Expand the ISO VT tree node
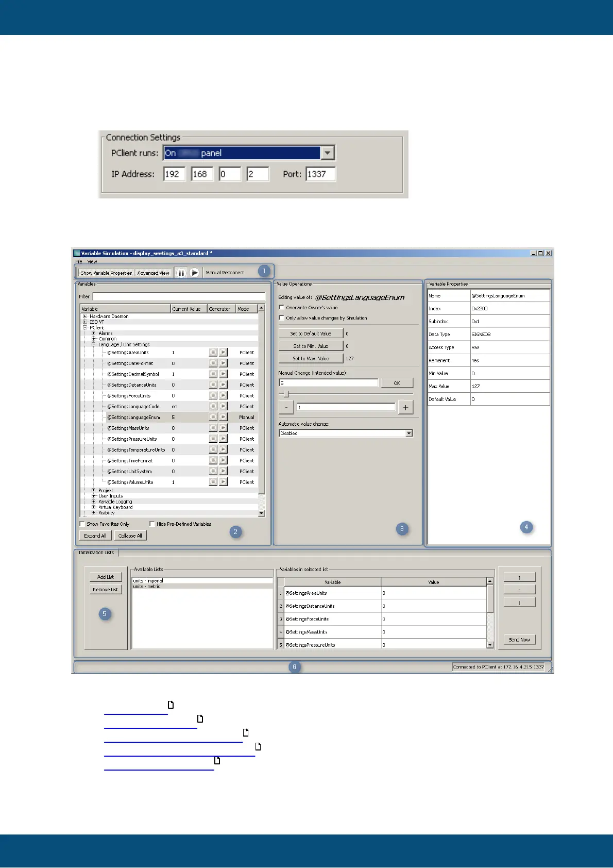613x868 pixels. click(x=85, y=322)
